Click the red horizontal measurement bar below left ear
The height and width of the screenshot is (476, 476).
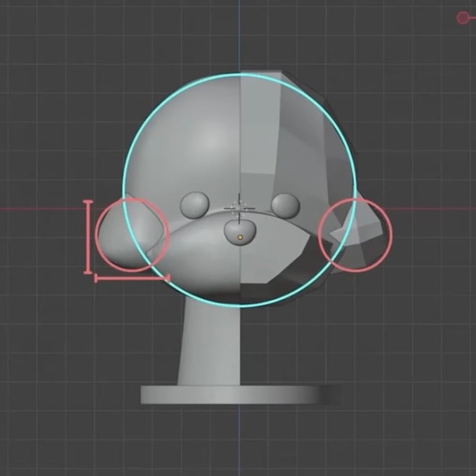point(132,277)
